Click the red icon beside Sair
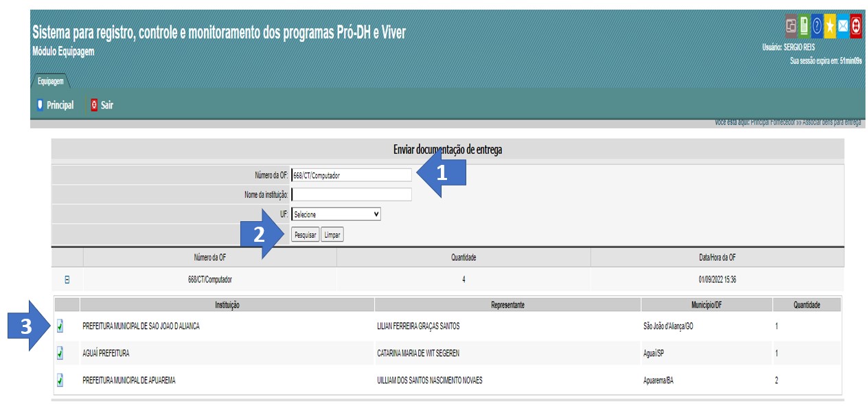The width and height of the screenshot is (868, 417). [94, 106]
